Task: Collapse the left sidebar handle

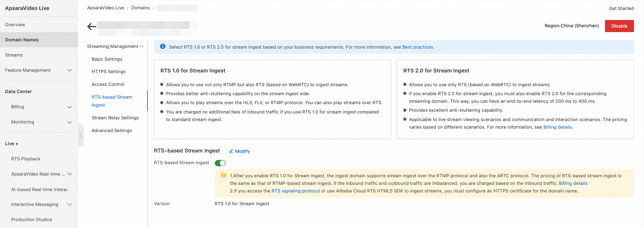Action: click(81, 135)
